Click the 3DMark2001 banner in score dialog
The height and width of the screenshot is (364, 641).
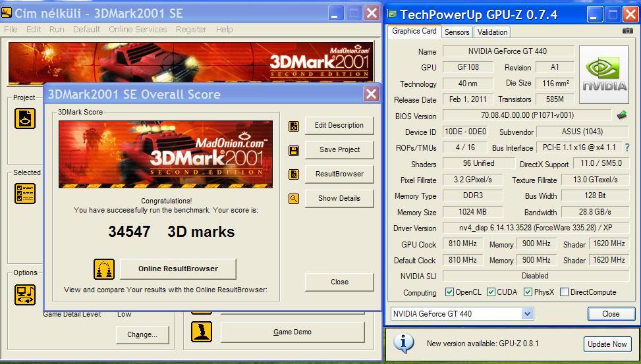pyautogui.click(x=165, y=155)
